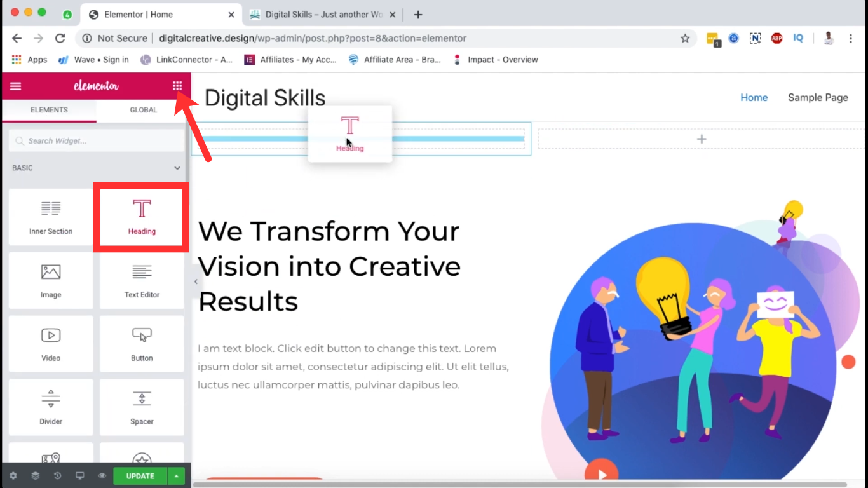Add widget to the empty column plus
868x488 pixels.
(x=702, y=139)
